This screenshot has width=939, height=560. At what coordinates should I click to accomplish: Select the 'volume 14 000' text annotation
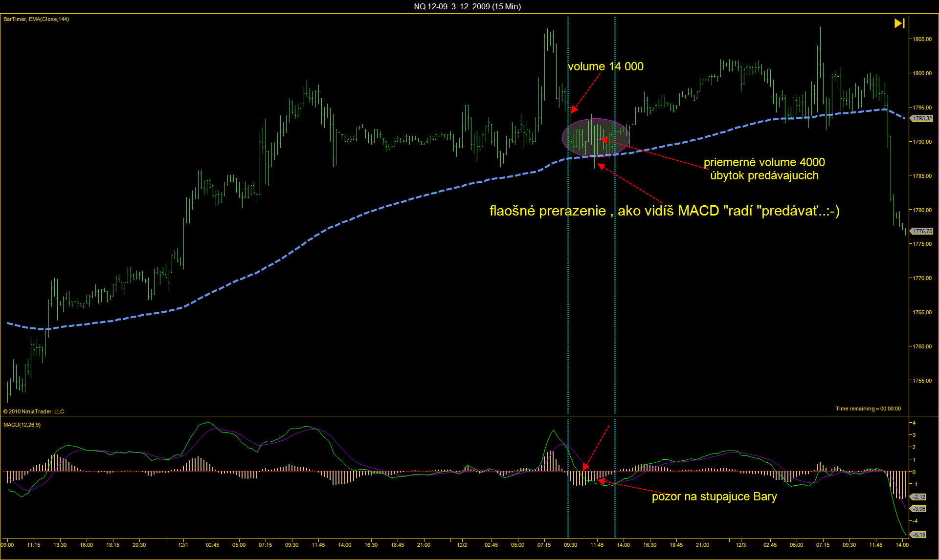tap(605, 66)
